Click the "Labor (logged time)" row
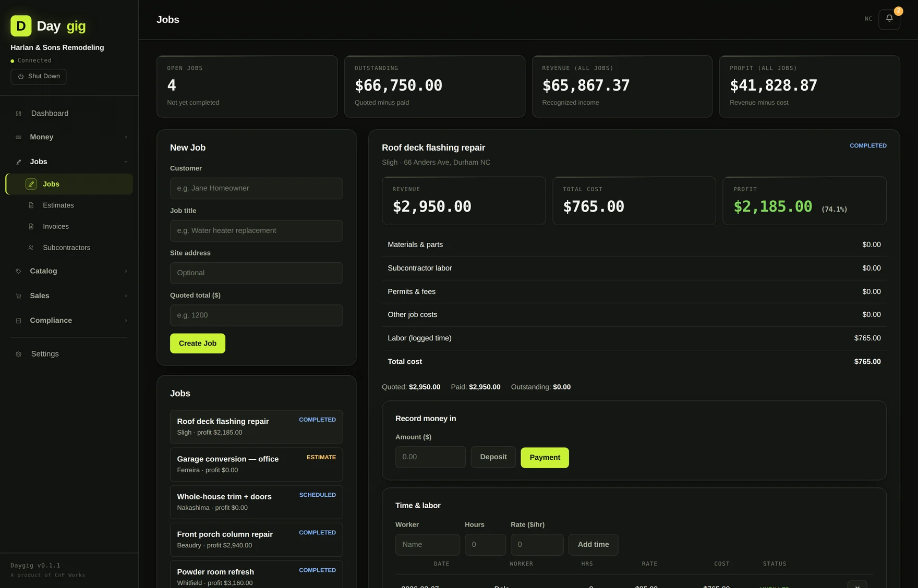Screen dimensions: 918x588 [x=634, y=338]
